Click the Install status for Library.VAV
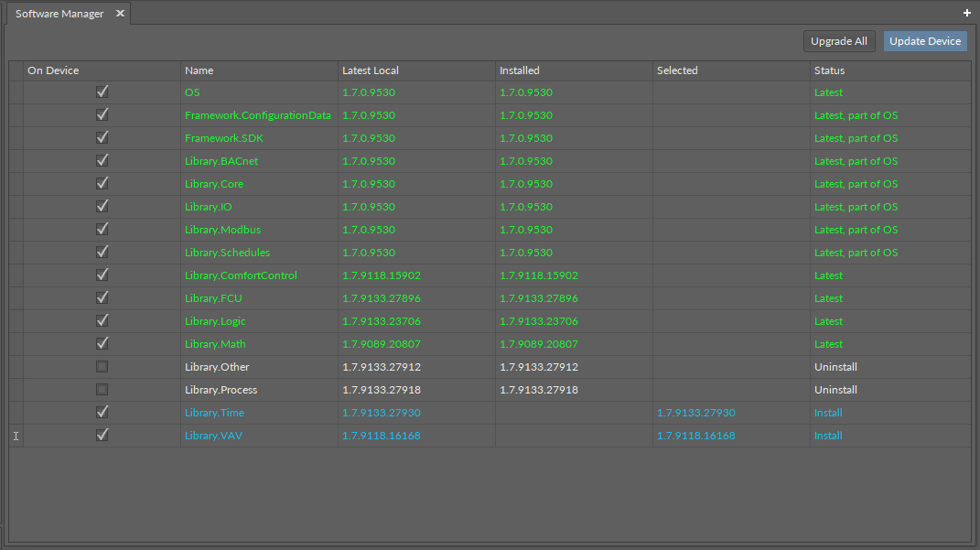Image resolution: width=980 pixels, height=550 pixels. [828, 436]
